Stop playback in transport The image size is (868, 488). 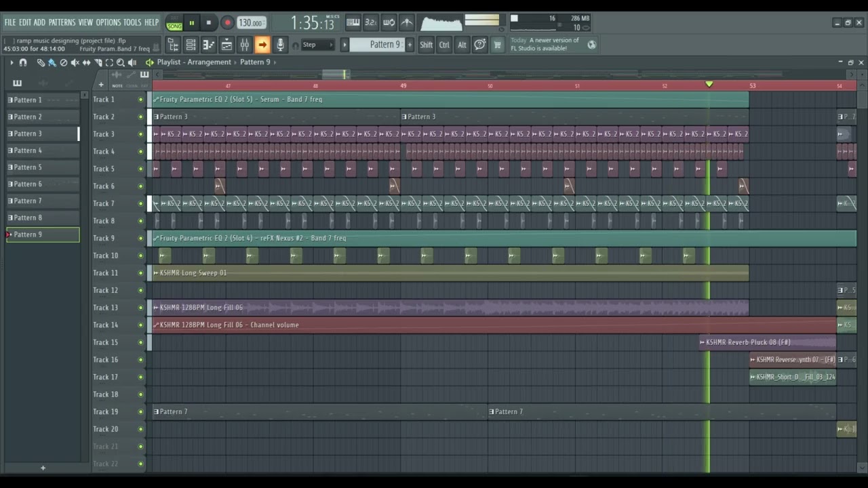(x=208, y=23)
